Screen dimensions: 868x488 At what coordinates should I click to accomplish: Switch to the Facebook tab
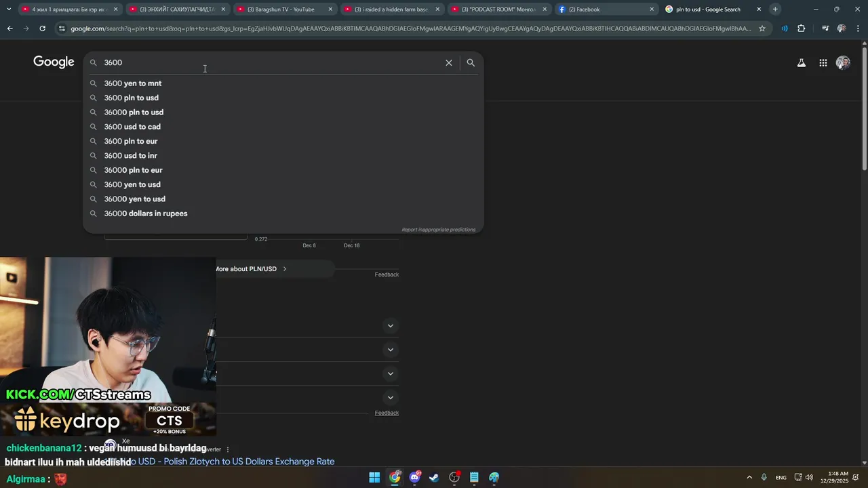pos(606,9)
